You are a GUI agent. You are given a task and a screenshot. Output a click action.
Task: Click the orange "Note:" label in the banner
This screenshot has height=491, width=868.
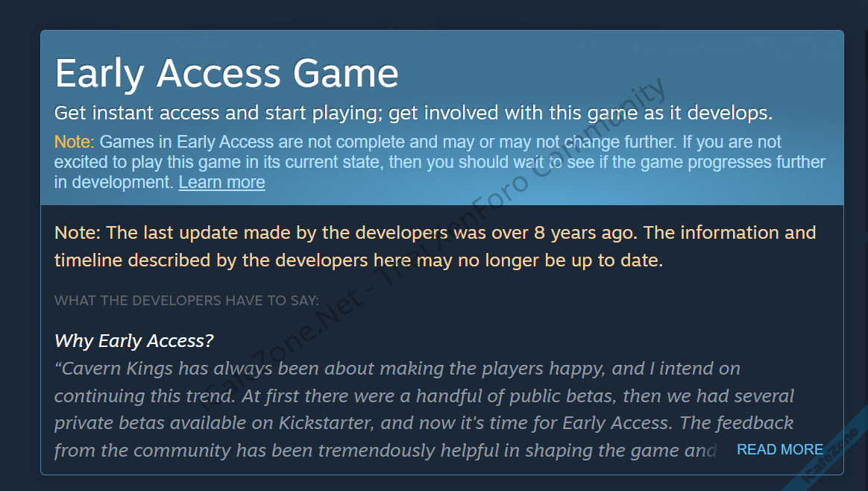[x=74, y=142]
